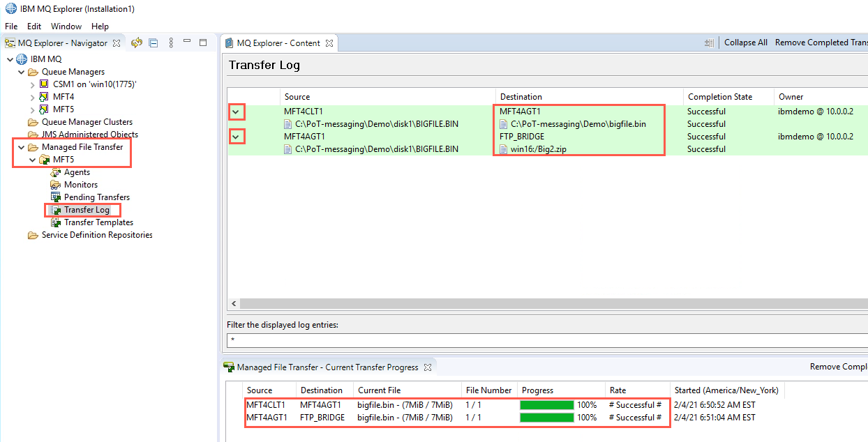Click the Transfer Log horizontal scrollbar
This screenshot has width=868, height=442.
coord(554,304)
